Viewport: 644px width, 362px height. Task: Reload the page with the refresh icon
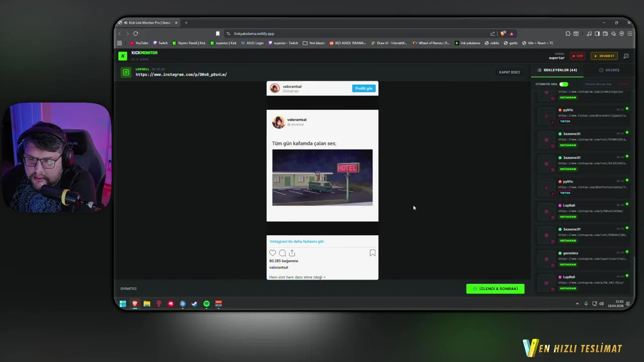click(136, 34)
